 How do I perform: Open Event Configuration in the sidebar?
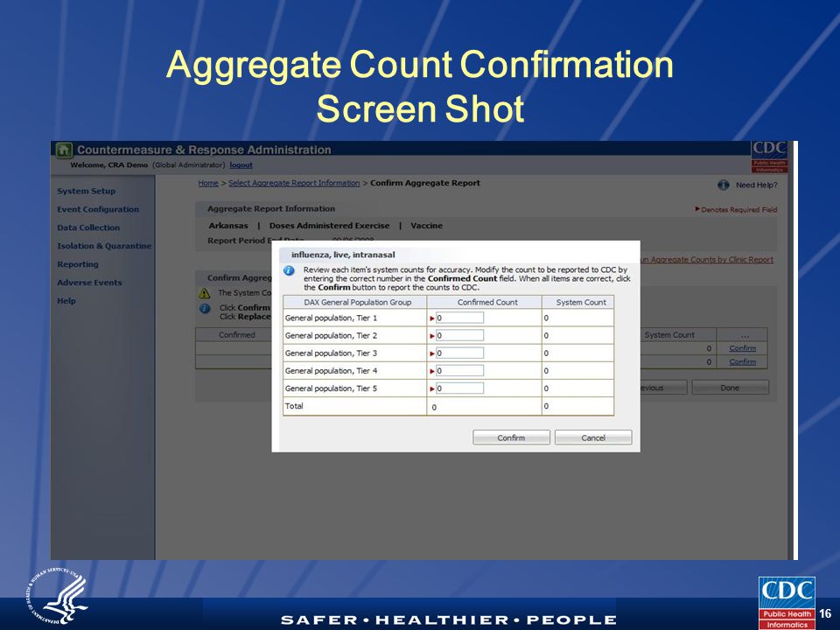click(x=98, y=209)
